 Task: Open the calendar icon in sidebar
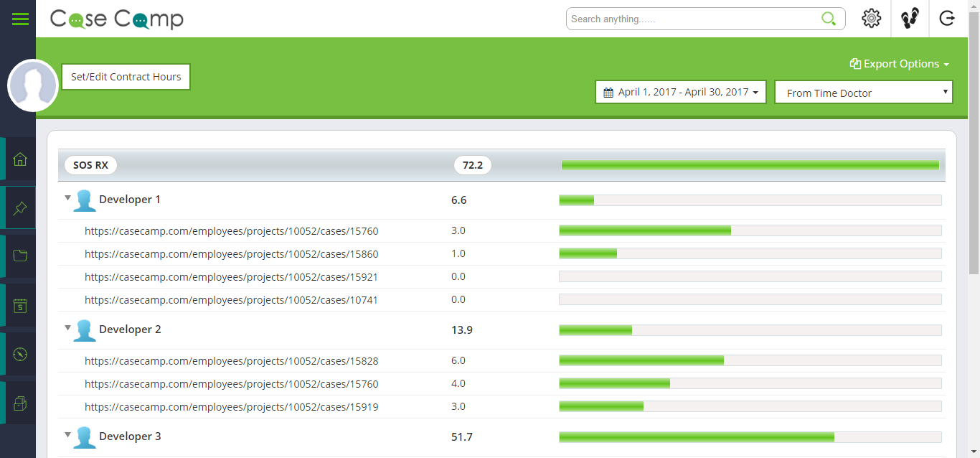[20, 305]
